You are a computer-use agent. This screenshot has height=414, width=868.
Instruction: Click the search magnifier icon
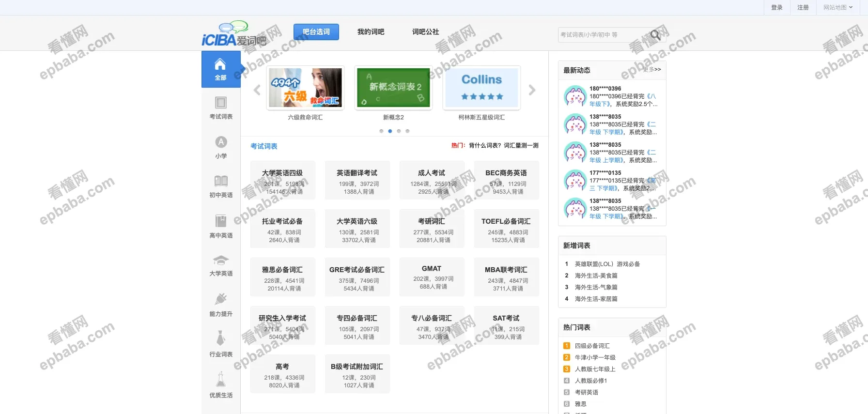(x=655, y=35)
